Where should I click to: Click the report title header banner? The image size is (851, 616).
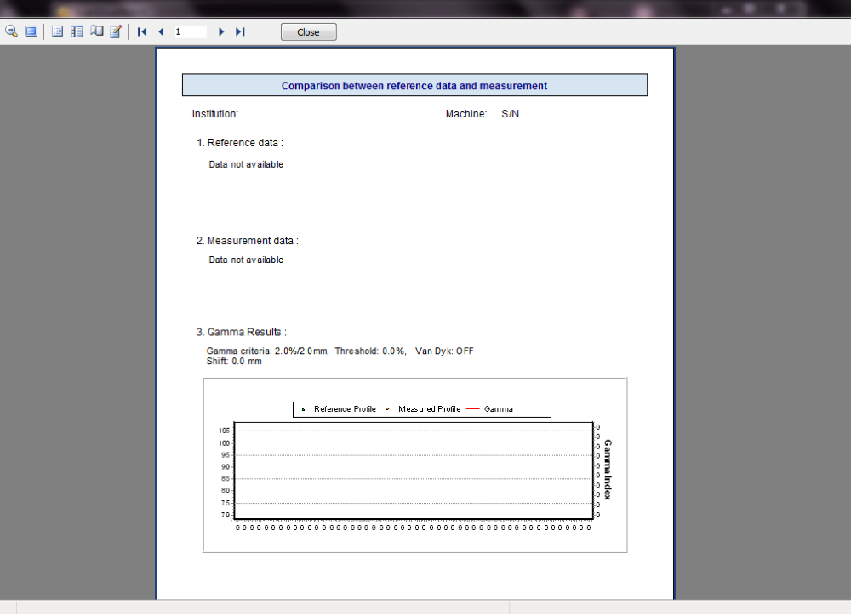[414, 86]
